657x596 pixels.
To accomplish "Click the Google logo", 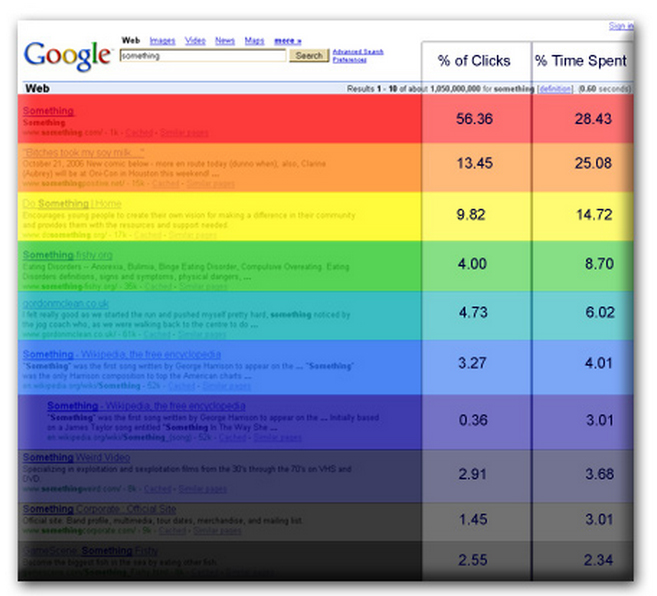I will pos(68,56).
